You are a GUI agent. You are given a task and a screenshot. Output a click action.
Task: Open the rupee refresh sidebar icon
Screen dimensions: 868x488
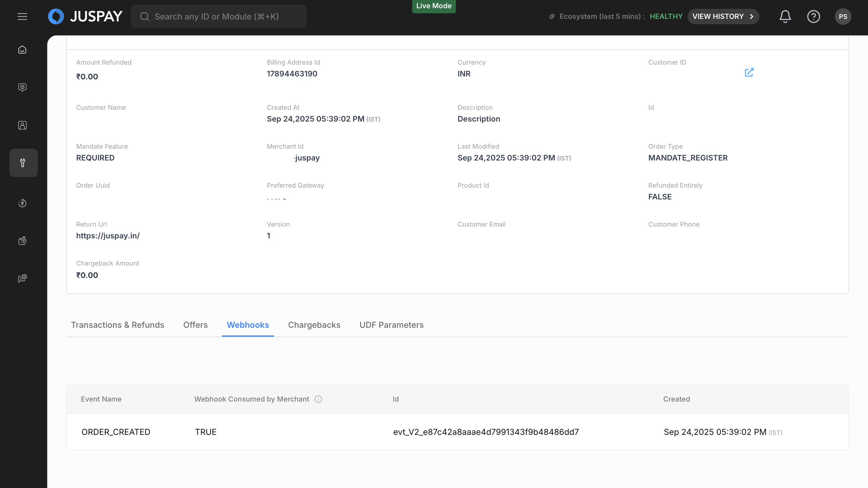(22, 203)
